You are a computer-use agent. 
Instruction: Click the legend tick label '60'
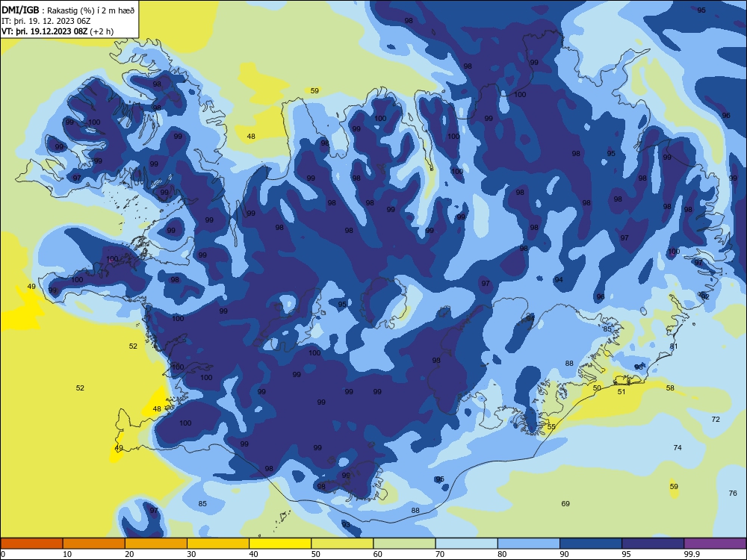coord(378,554)
